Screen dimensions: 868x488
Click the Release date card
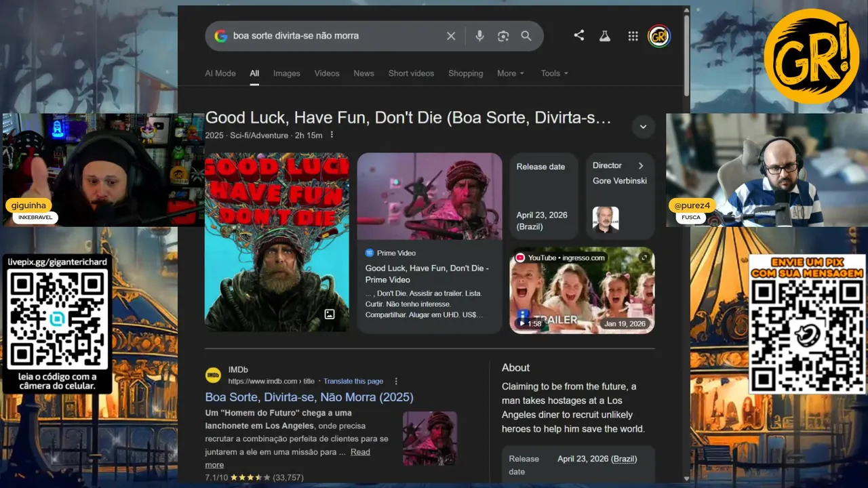(544, 196)
